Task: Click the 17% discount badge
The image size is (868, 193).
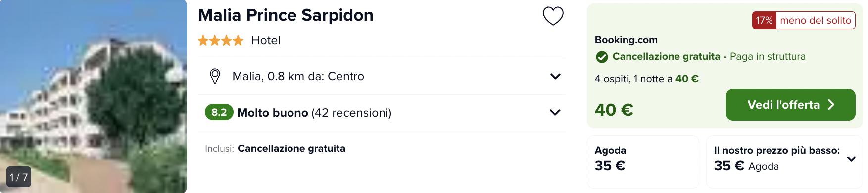Action: click(764, 20)
